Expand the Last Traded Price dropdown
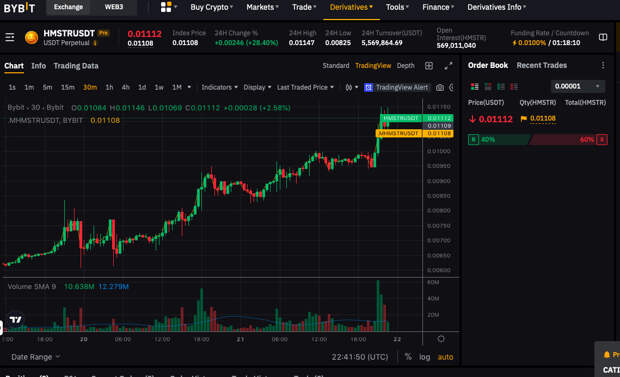620x377 pixels. (x=305, y=87)
